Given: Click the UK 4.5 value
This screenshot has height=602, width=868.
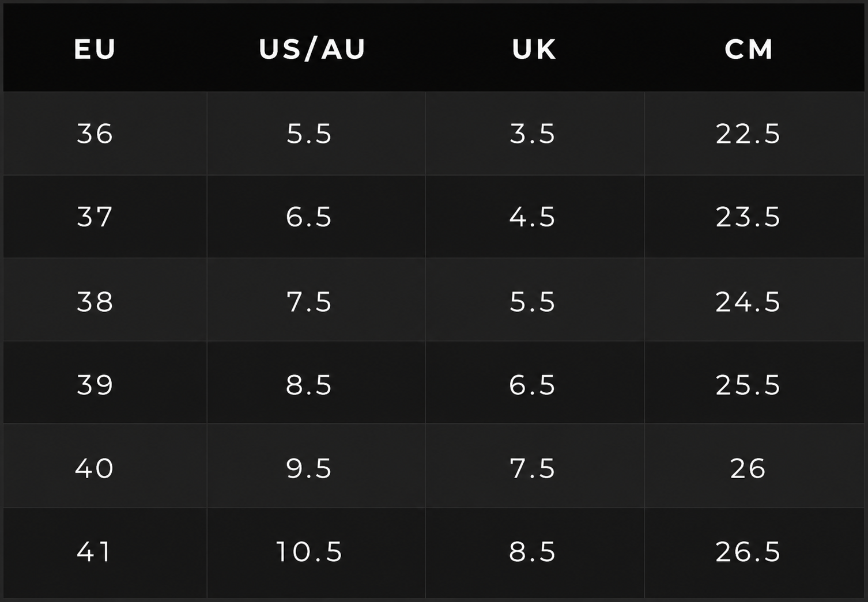Looking at the screenshot, I should pos(532,217).
